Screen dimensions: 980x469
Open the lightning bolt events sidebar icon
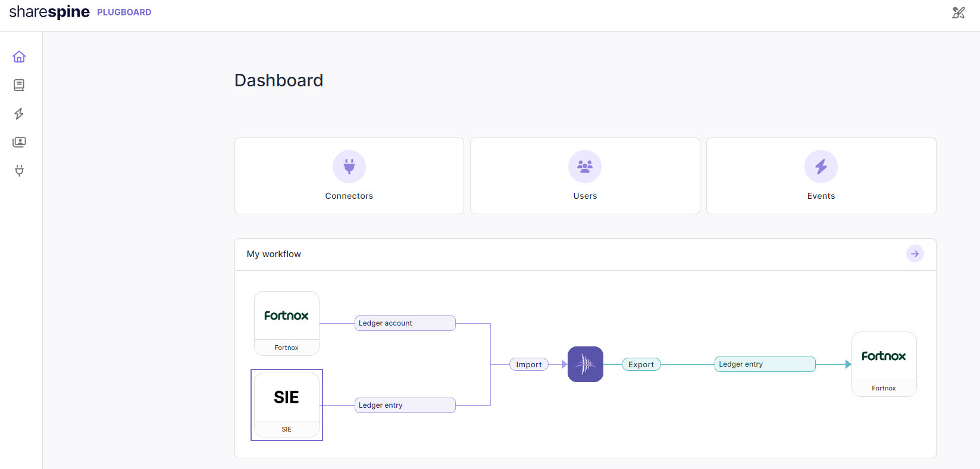[19, 114]
